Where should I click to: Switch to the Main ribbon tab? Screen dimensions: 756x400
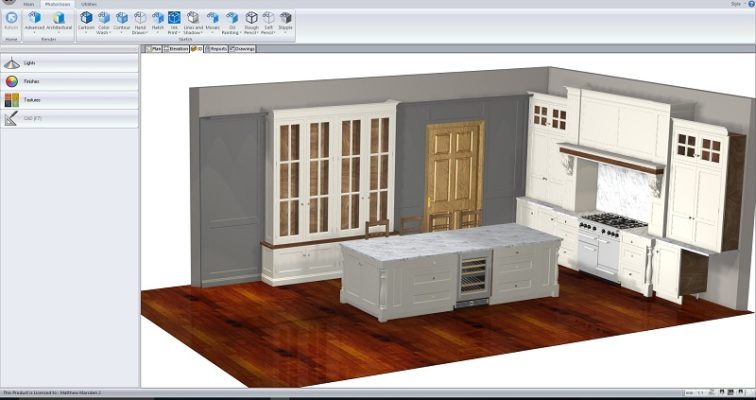[28, 4]
